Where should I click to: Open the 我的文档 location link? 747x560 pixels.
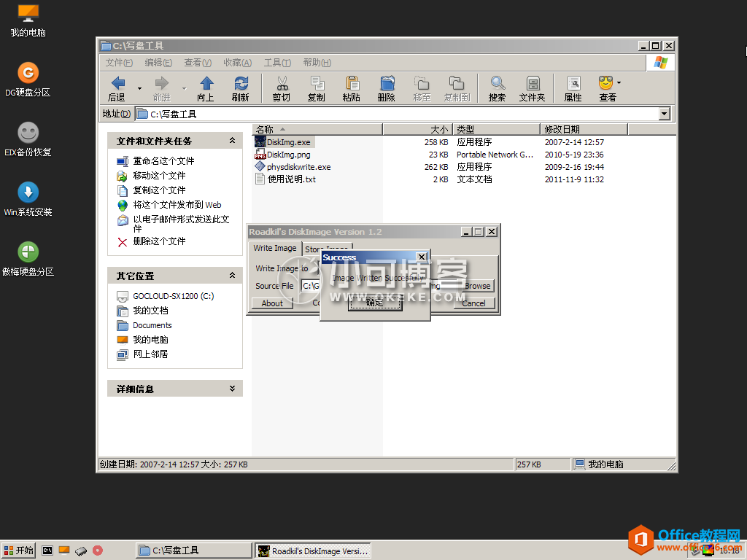[150, 311]
